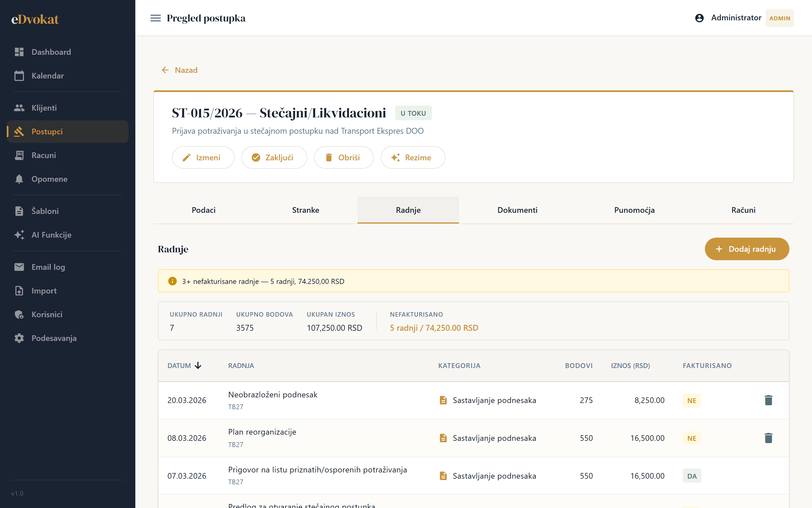Switch to the Dokumenti tab
812x508 pixels.
(517, 210)
